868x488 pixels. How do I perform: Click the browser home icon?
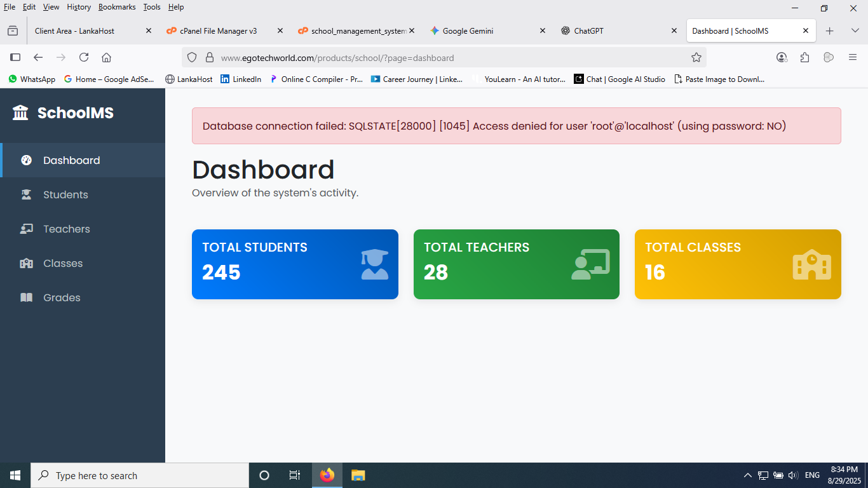click(x=106, y=57)
